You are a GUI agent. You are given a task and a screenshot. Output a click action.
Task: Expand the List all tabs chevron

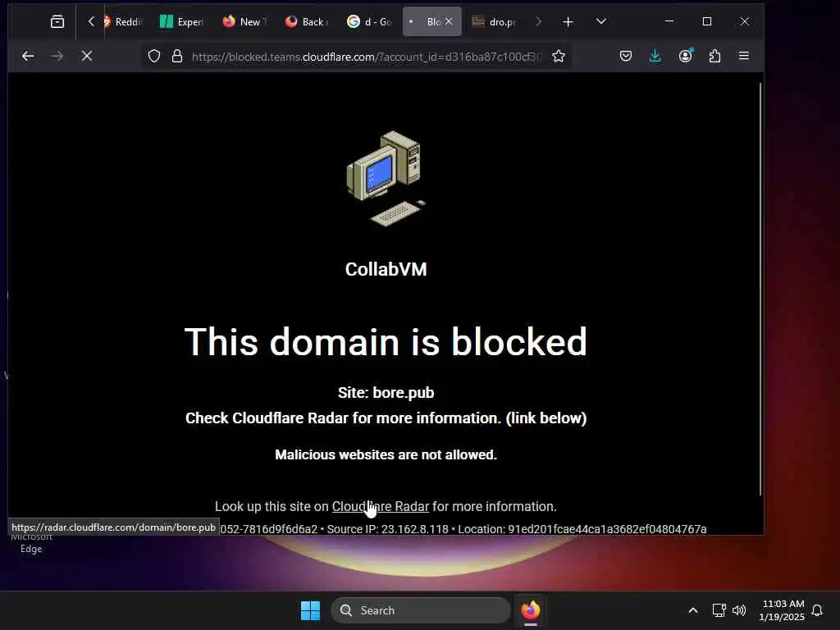[x=601, y=21]
